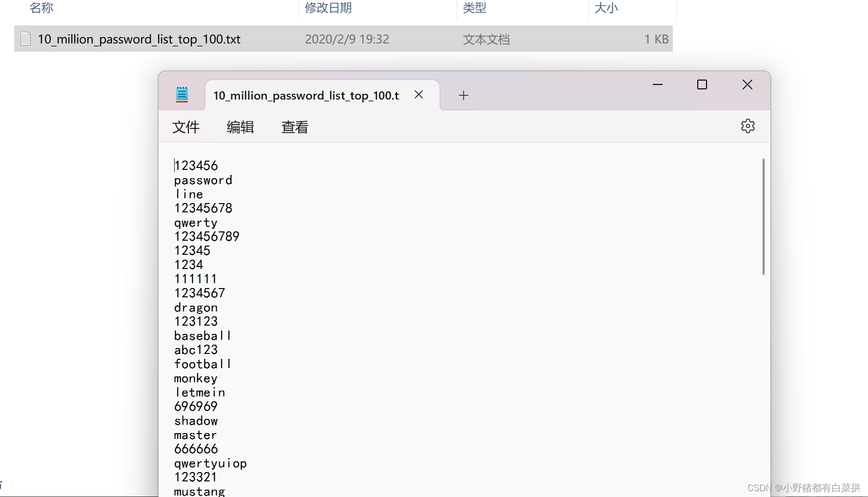This screenshot has width=868, height=497.
Task: Sort files by the 大小 column header
Action: pos(606,8)
